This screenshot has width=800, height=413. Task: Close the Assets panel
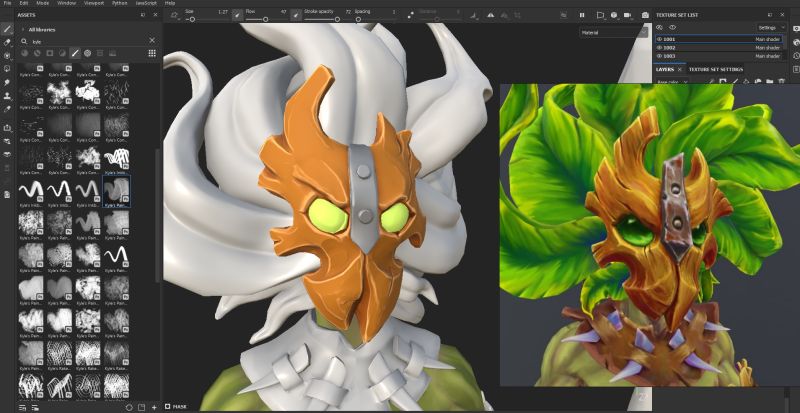pyautogui.click(x=156, y=15)
